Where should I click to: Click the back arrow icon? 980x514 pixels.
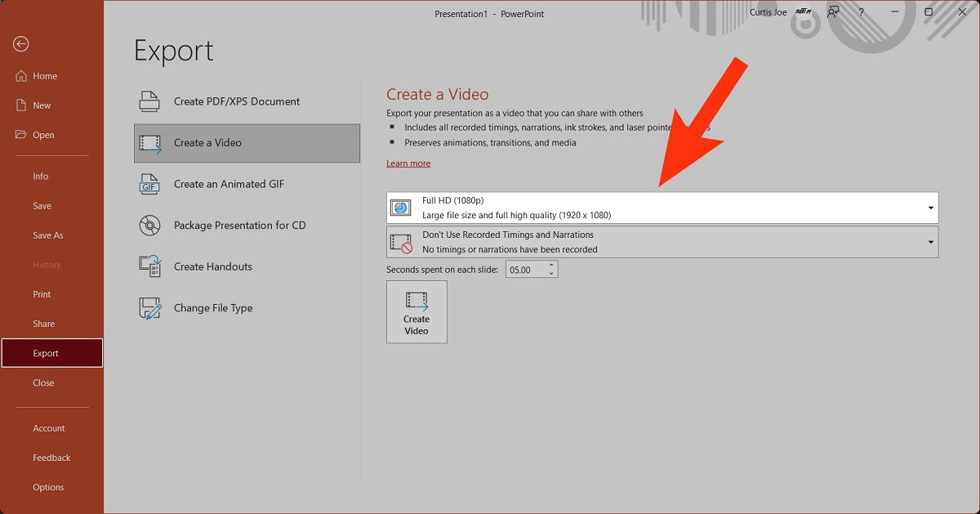(x=21, y=44)
